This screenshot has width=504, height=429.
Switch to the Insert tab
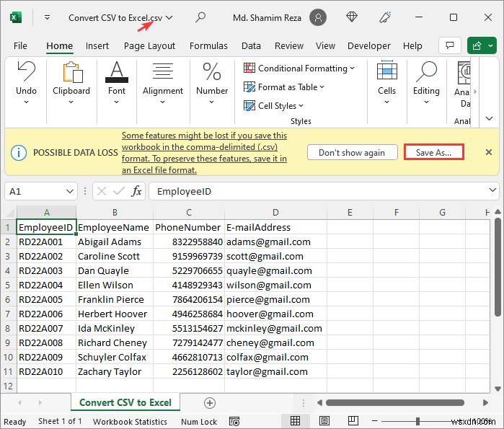(97, 46)
